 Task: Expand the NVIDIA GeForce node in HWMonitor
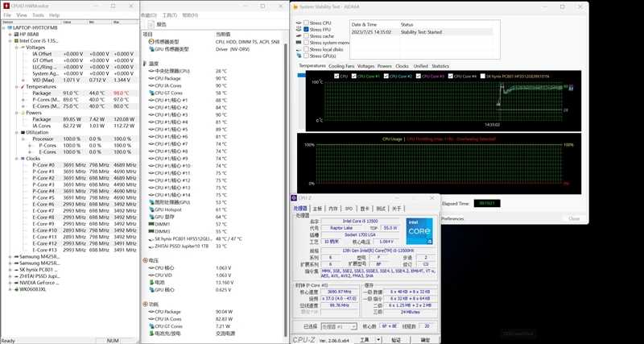[x=10, y=283]
